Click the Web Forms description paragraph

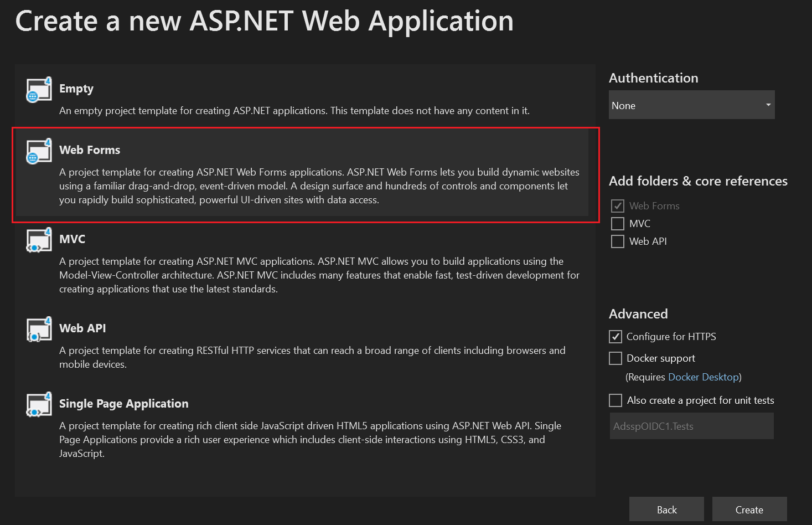coord(319,186)
